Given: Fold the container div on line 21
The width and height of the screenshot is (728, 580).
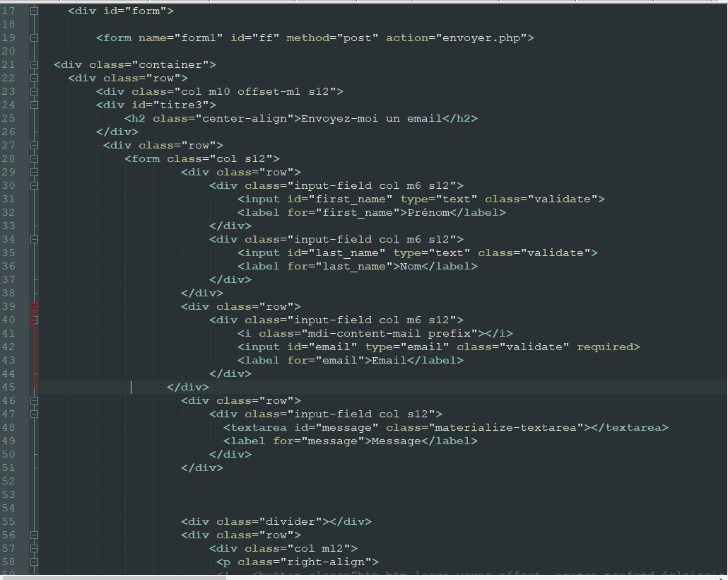Looking at the screenshot, I should tap(35, 64).
